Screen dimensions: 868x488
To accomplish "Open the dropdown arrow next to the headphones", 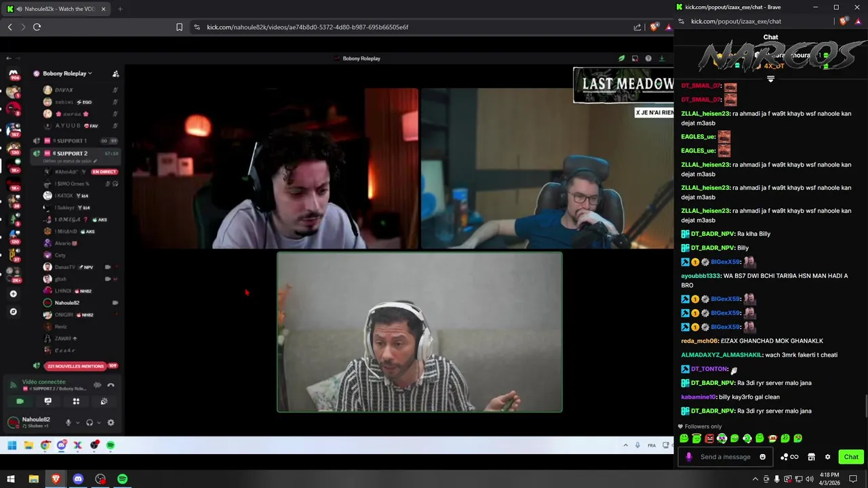I will point(99,422).
